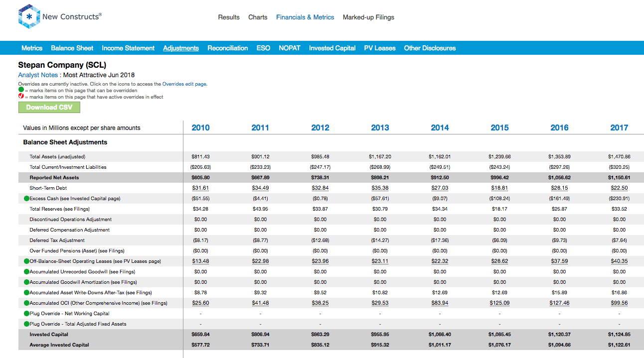Click 2016 Short-Term Debt value $28.15
Image resolution: width=644 pixels, height=358 pixels.
(x=559, y=188)
